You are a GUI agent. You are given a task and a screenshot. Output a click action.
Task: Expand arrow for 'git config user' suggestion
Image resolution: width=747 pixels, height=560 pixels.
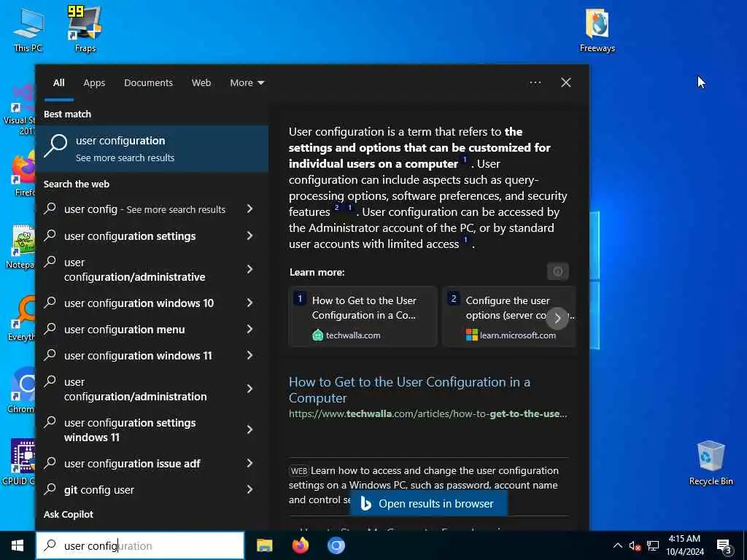click(x=249, y=489)
